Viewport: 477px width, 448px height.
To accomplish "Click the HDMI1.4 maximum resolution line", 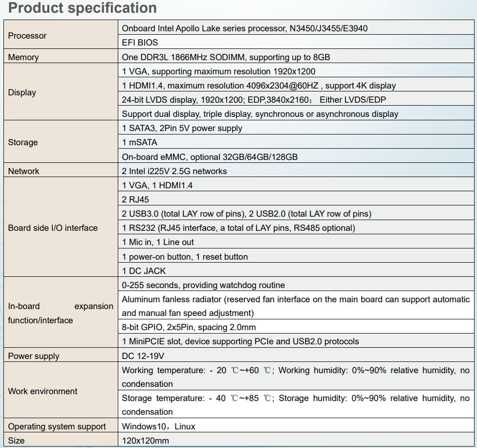I will pyautogui.click(x=259, y=86).
